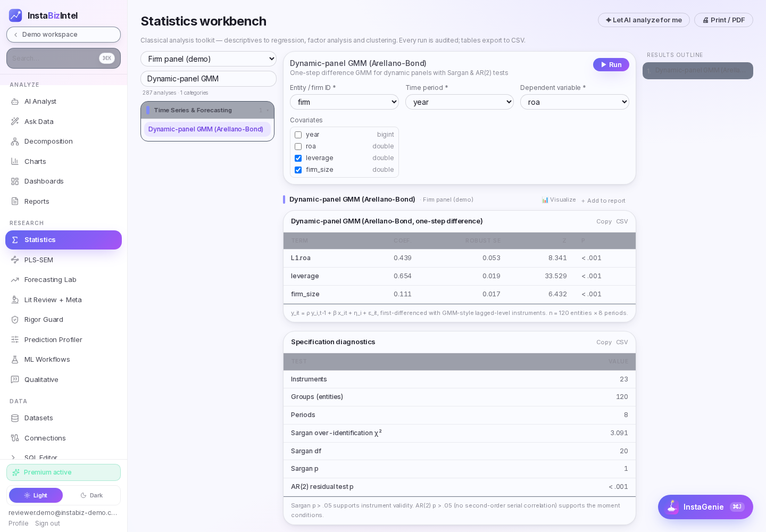Run the Dynamic-panel GMM analysis
Viewport: 766px width, 532px height.
click(611, 64)
